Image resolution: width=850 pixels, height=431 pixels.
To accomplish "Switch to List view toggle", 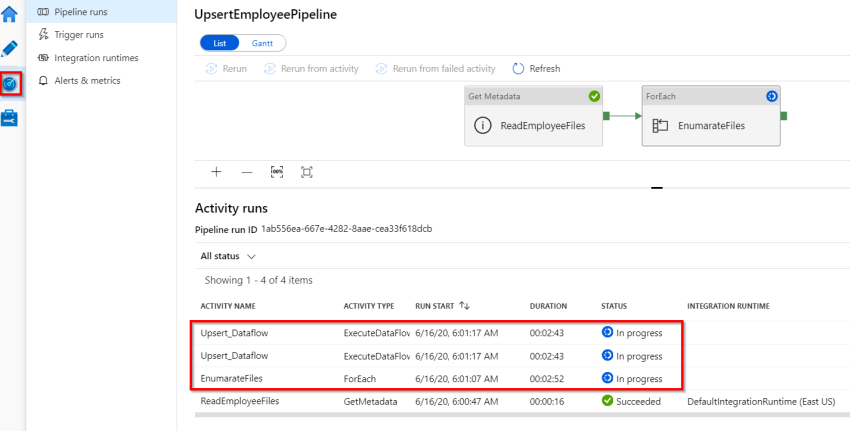I will pos(219,43).
